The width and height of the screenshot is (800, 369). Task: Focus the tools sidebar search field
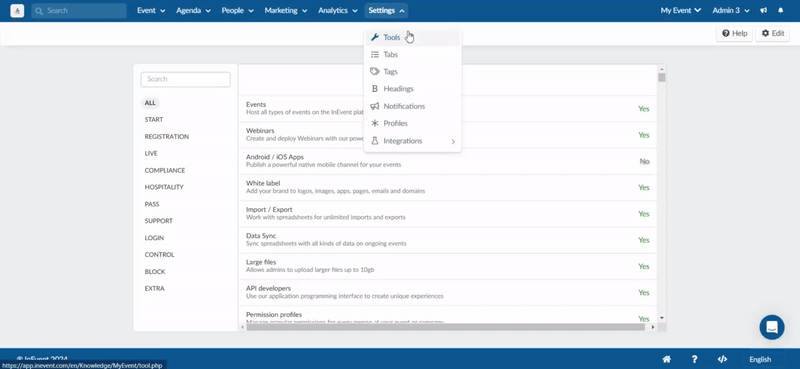click(x=186, y=79)
